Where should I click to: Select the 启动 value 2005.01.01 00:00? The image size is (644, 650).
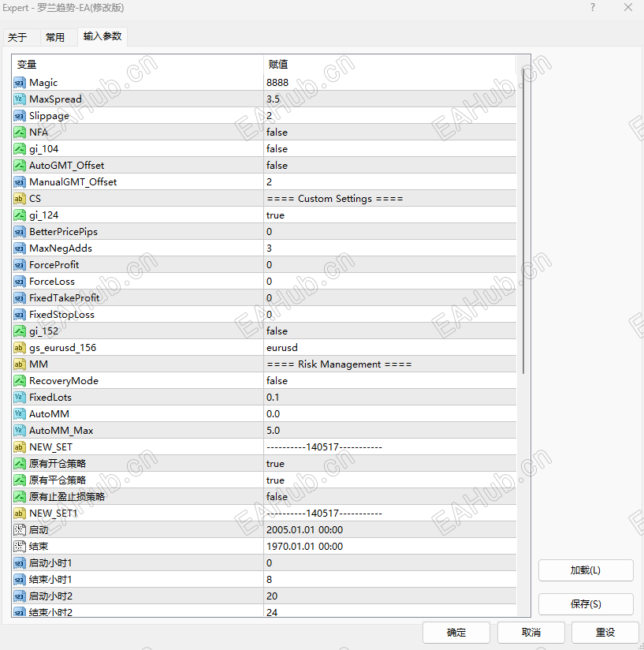pos(305,530)
